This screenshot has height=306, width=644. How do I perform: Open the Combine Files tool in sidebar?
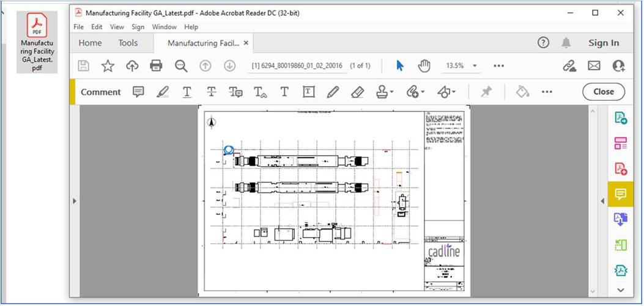pos(621,219)
